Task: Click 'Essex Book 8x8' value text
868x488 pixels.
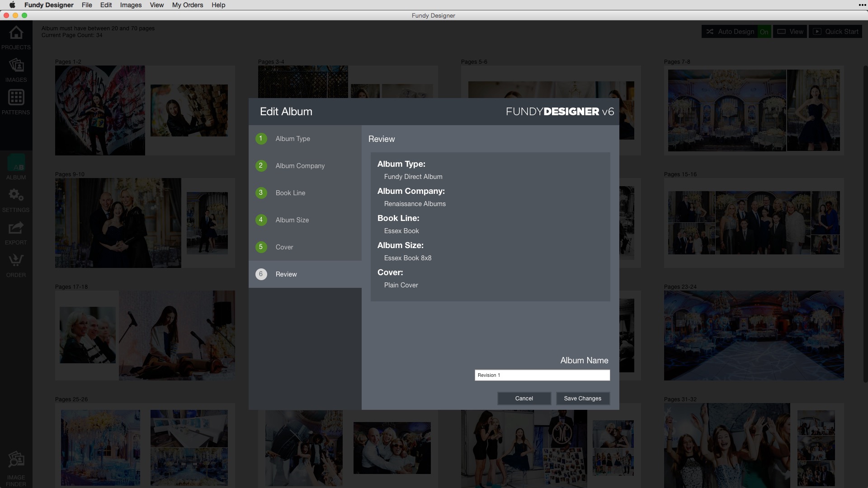Action: [408, 258]
